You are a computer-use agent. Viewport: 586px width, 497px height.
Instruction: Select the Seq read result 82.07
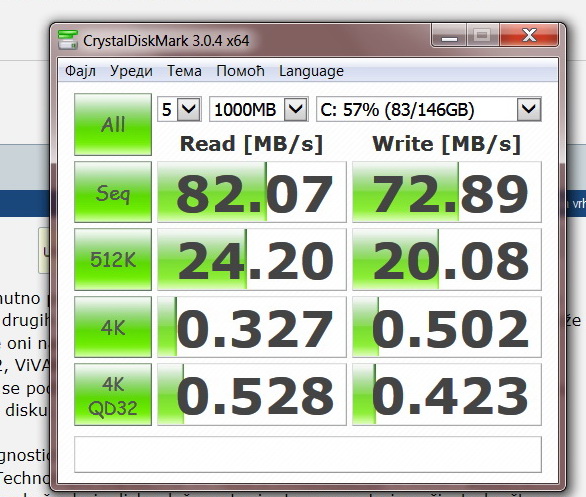click(252, 192)
